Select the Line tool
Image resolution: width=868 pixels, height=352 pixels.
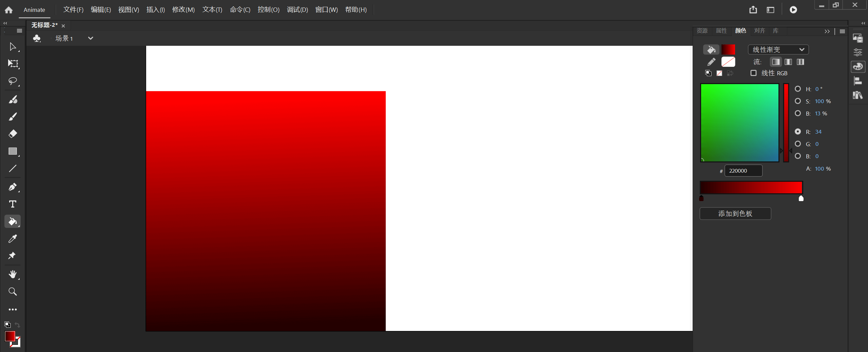(x=13, y=169)
